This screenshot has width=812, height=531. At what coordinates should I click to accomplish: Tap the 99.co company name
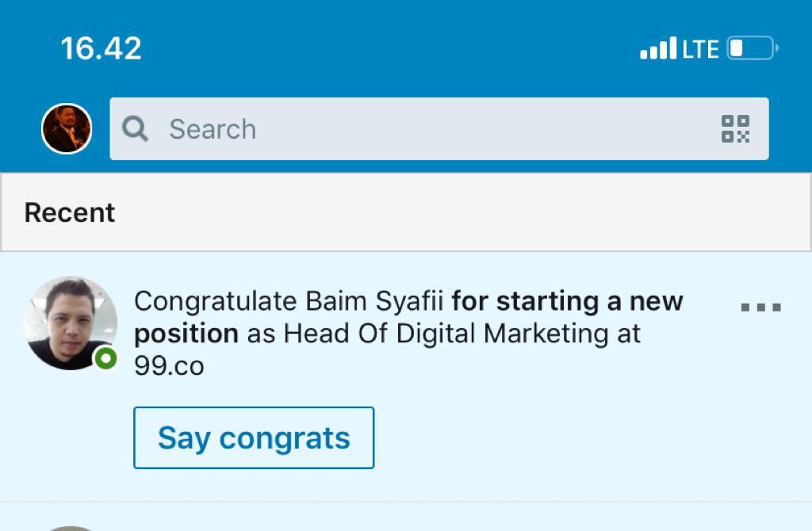169,366
